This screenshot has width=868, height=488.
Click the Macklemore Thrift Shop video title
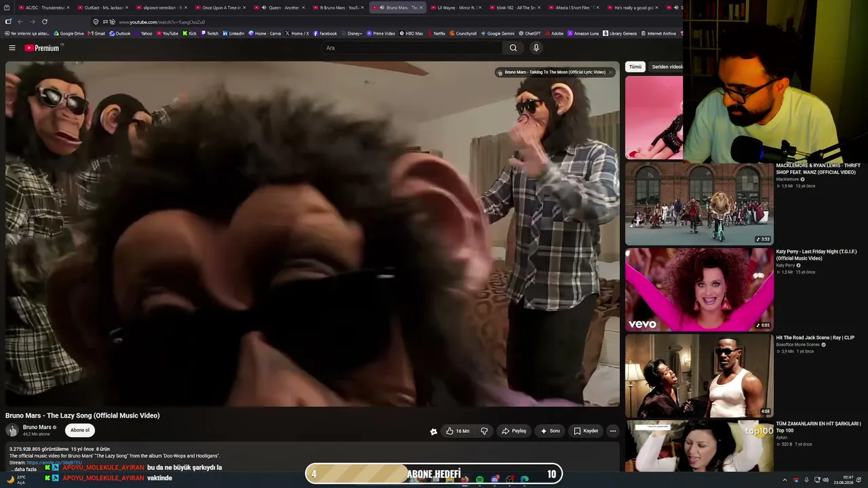[818, 169]
